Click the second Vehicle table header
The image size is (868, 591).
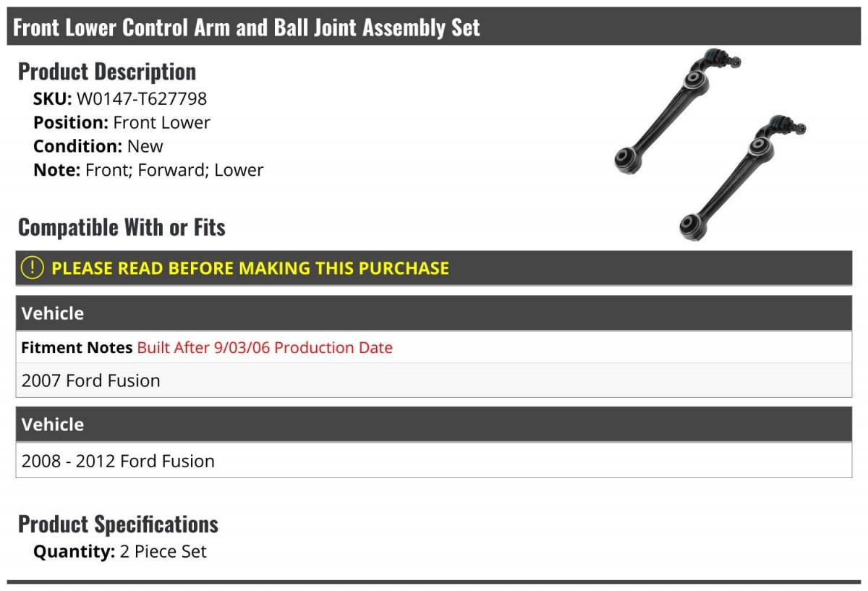[53, 424]
